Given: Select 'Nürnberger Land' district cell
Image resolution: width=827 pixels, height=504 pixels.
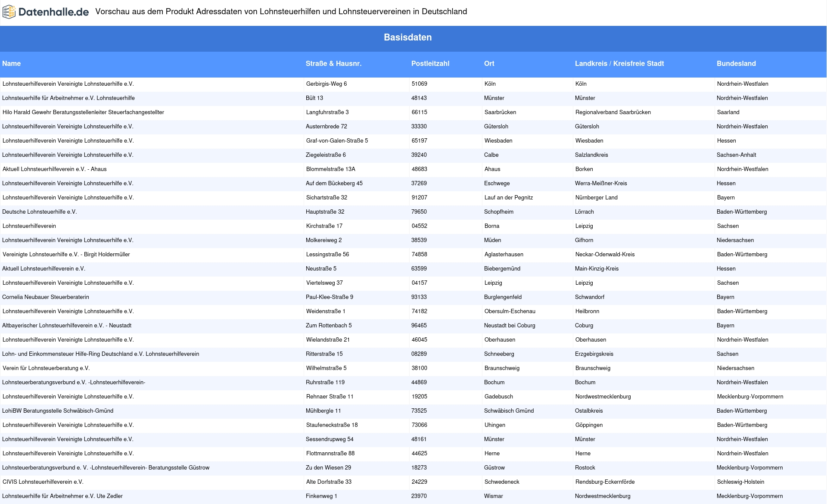Looking at the screenshot, I should tap(597, 197).
